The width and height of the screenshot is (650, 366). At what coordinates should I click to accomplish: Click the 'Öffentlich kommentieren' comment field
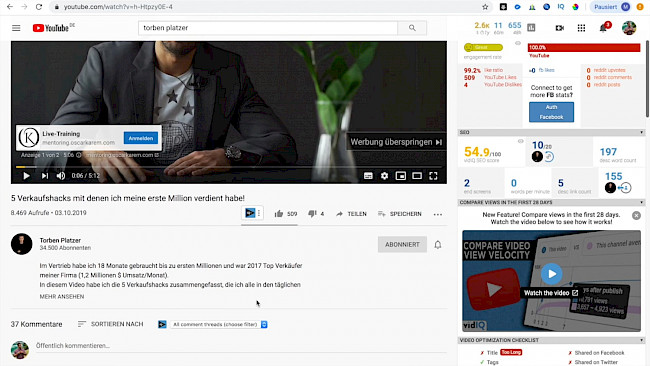241,346
